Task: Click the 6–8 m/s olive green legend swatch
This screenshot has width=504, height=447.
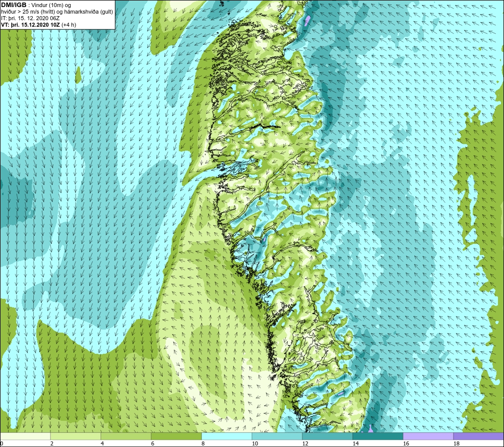Action: (176, 436)
